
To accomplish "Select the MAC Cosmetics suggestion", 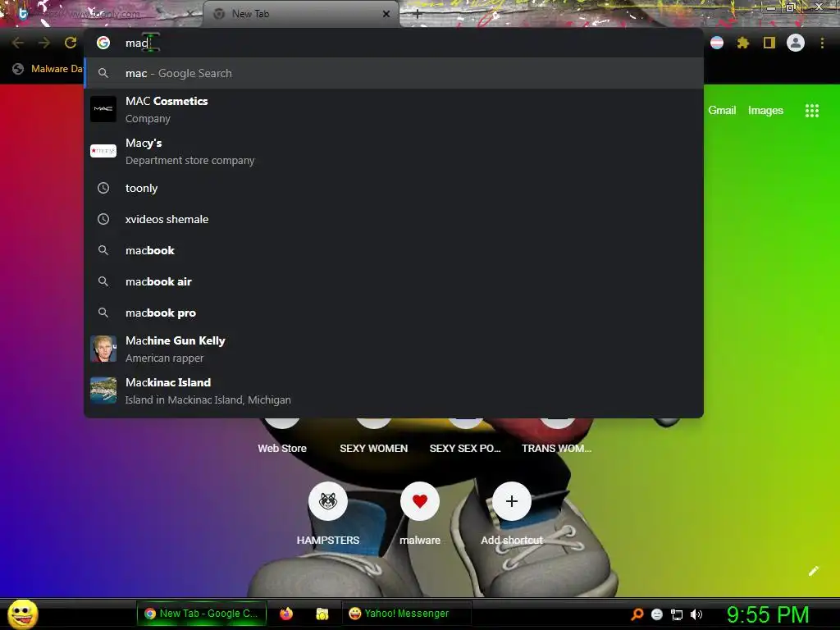I will tap(394, 109).
